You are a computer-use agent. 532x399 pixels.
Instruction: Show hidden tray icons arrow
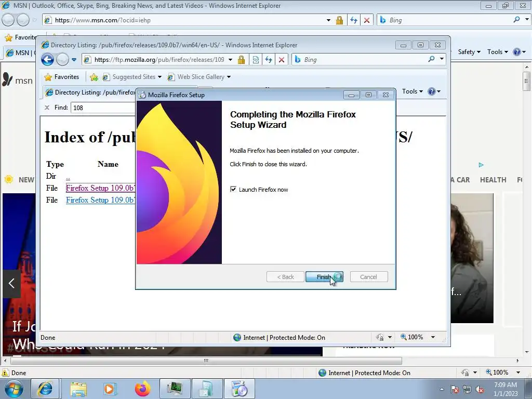tap(442, 389)
